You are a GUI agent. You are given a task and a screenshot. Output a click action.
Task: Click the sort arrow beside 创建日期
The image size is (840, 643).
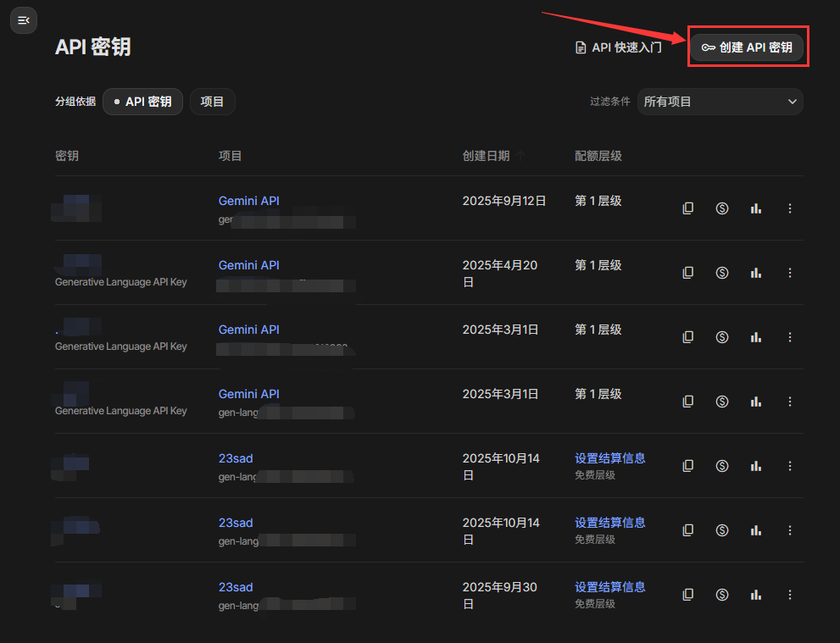520,156
